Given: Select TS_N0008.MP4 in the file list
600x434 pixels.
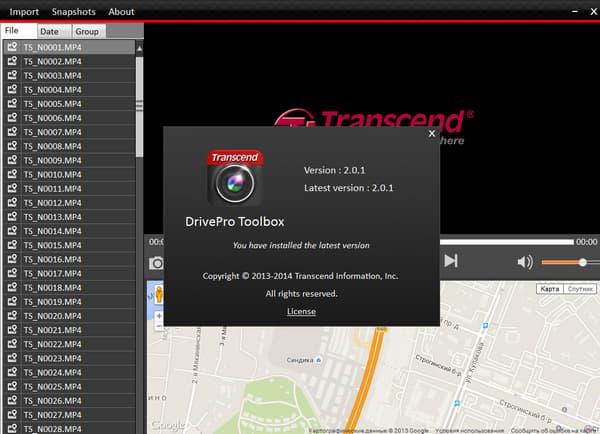Looking at the screenshot, I should 69,146.
